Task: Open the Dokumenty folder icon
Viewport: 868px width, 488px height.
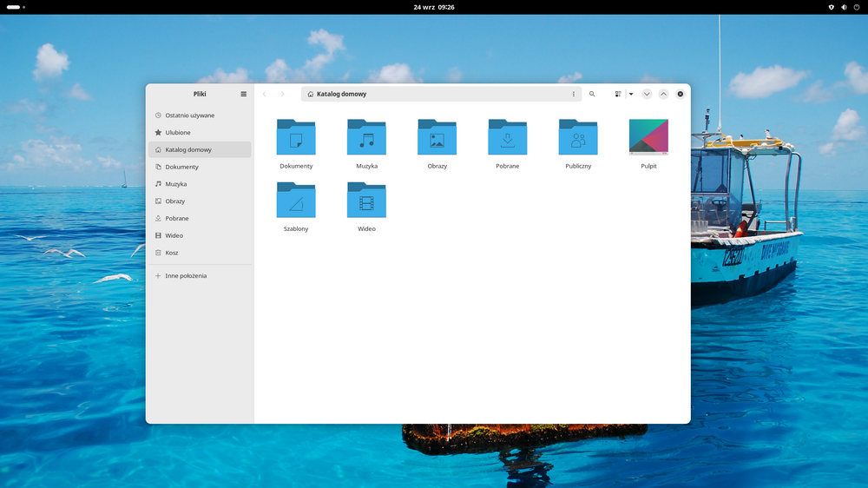Action: click(296, 138)
